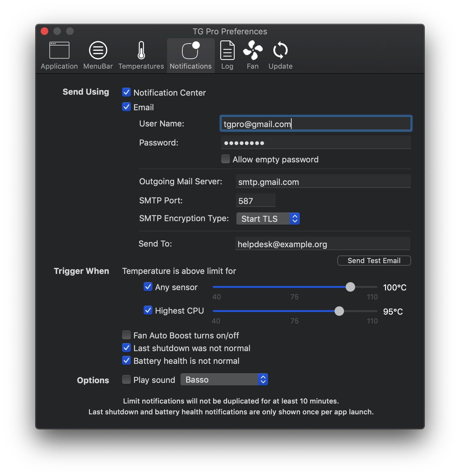Viewport: 460px width, 476px height.
Task: Switch to the Notifications tab
Action: [190, 55]
